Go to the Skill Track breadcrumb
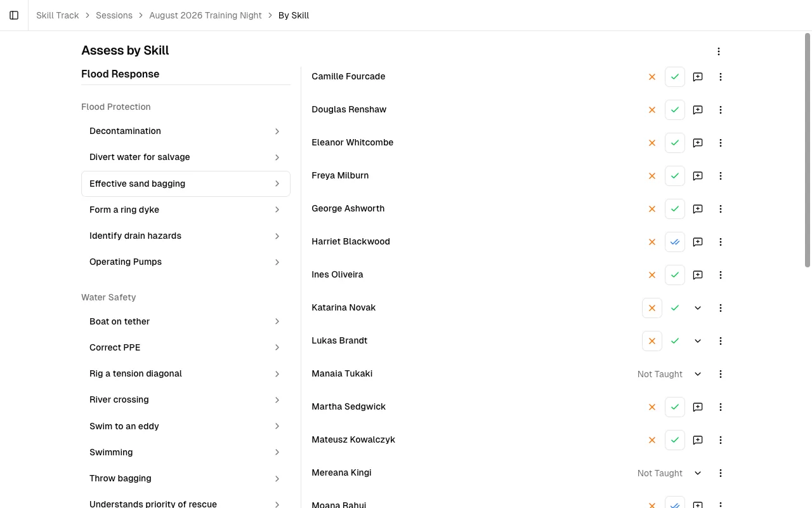This screenshot has height=508, width=812. pos(58,15)
